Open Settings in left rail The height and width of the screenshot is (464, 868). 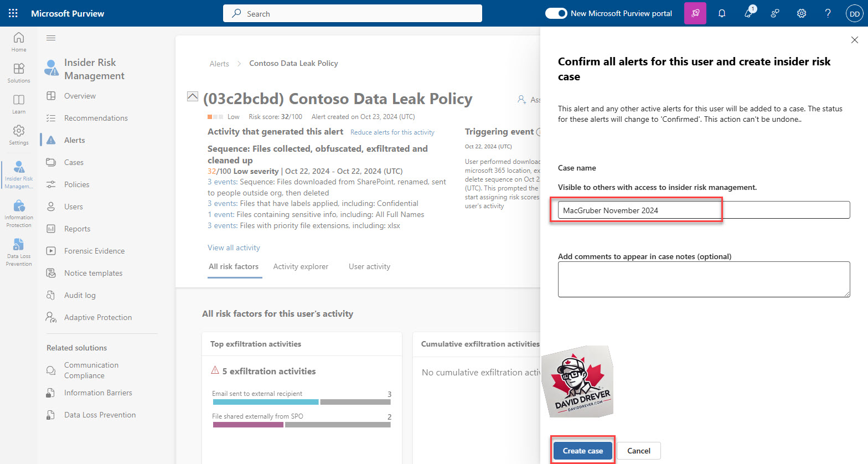pyautogui.click(x=19, y=135)
